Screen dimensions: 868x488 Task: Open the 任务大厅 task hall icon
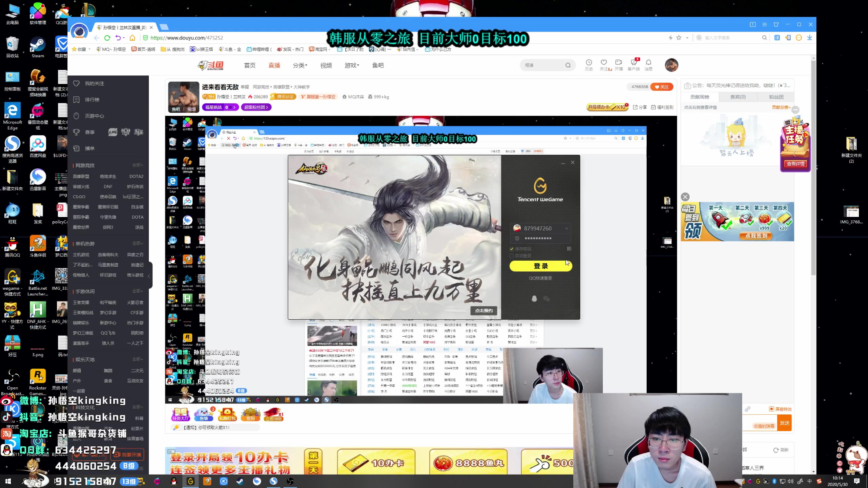click(x=181, y=414)
